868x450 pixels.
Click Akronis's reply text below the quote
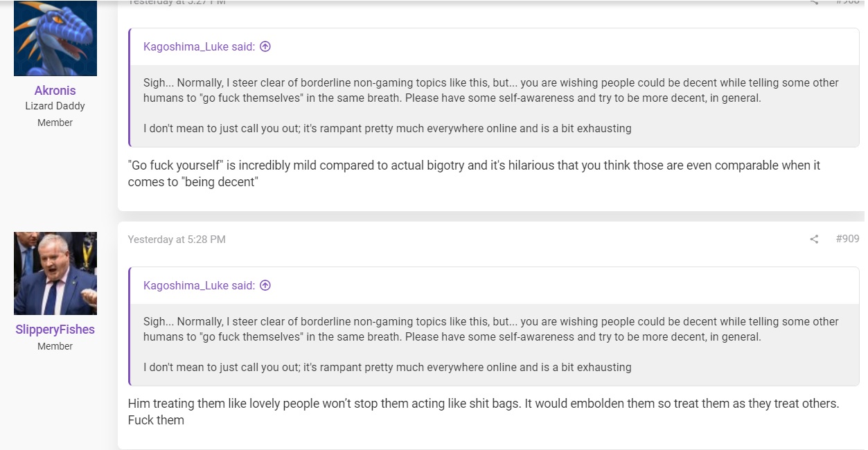[474, 174]
